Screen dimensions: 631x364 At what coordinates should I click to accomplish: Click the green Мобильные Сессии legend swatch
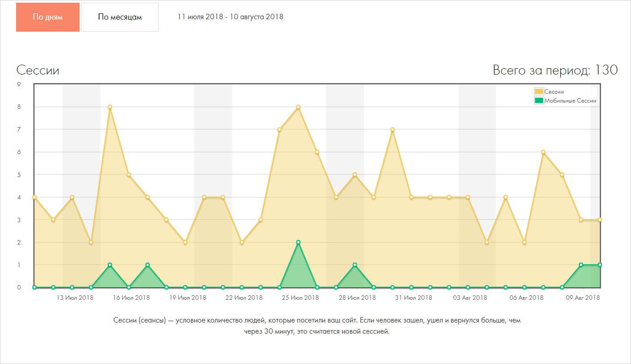tap(539, 100)
